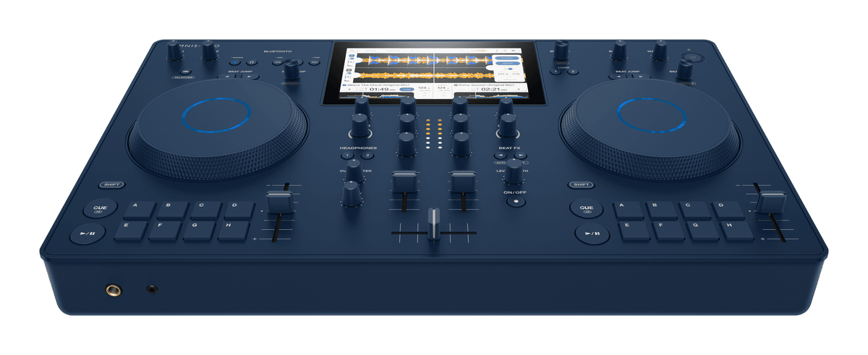The width and height of the screenshot is (868, 355).
Task: Hit the left deck CUE button
Action: pyautogui.click(x=100, y=208)
